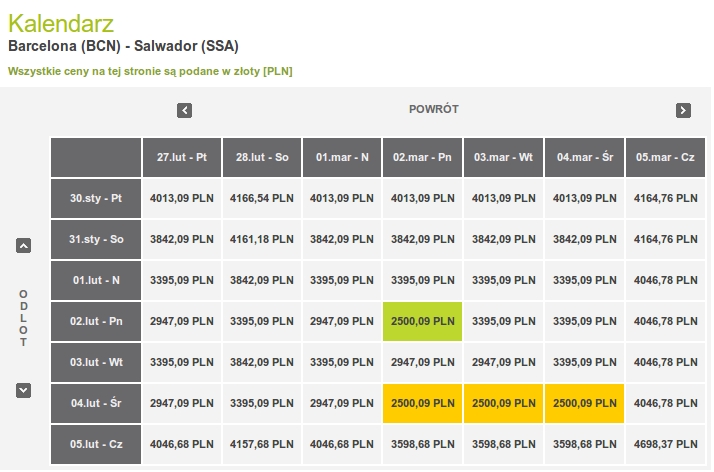
Task: Choose 3395,09 PLN for 02.lut returning 28.lut
Action: [262, 321]
